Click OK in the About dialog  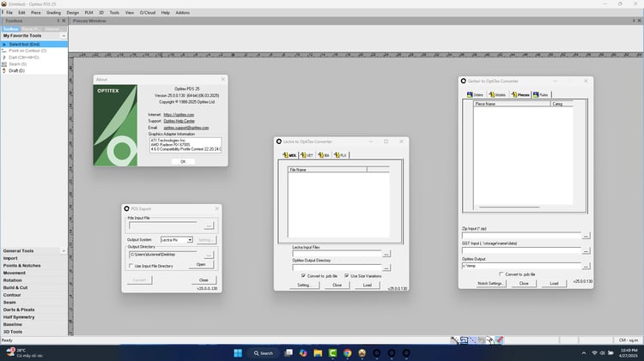click(x=183, y=161)
